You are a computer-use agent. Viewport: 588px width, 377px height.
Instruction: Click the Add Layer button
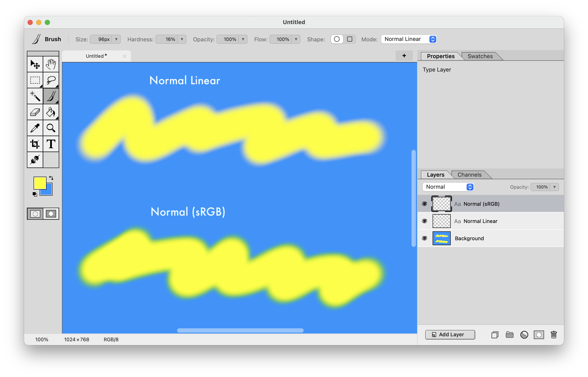pos(450,334)
